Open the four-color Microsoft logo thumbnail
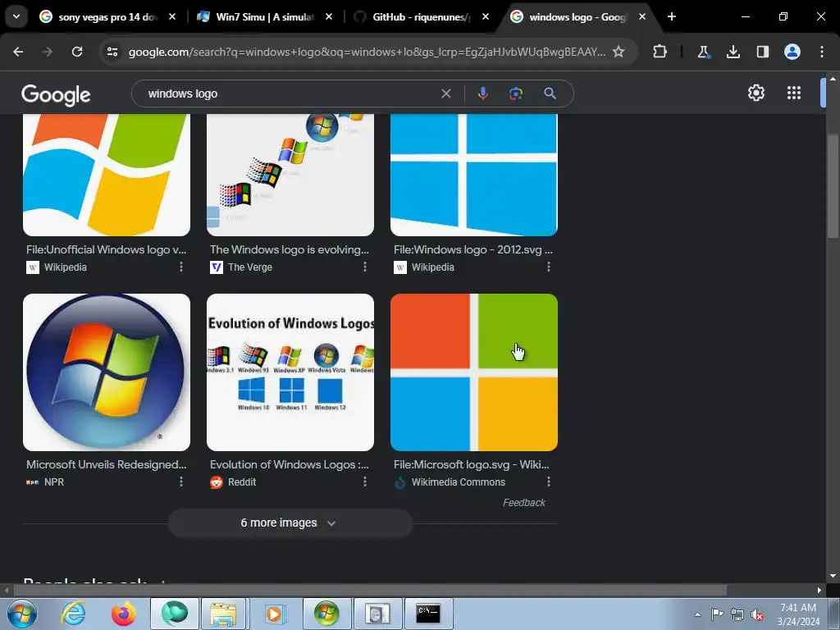 474,372
